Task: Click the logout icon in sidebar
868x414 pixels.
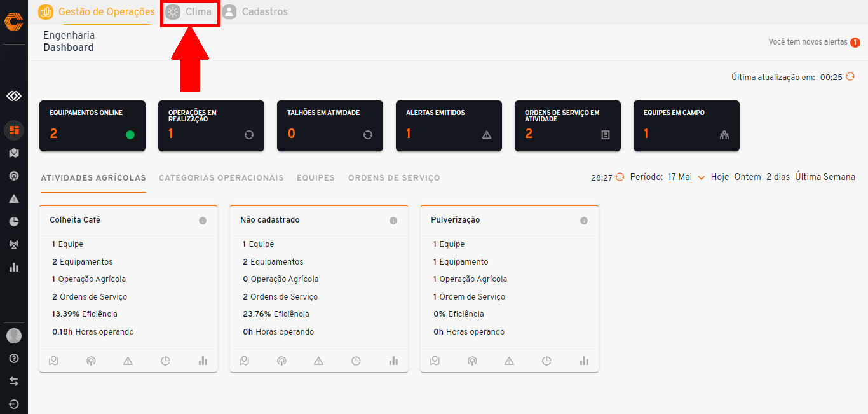Action: (14, 404)
